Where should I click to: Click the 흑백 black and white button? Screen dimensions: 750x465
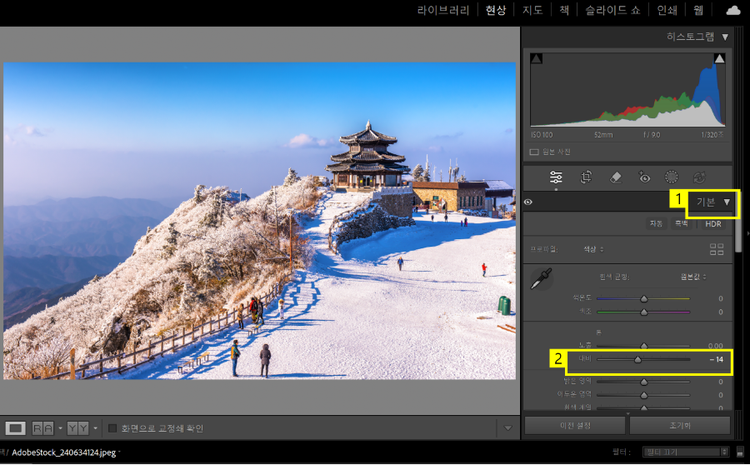tap(682, 223)
